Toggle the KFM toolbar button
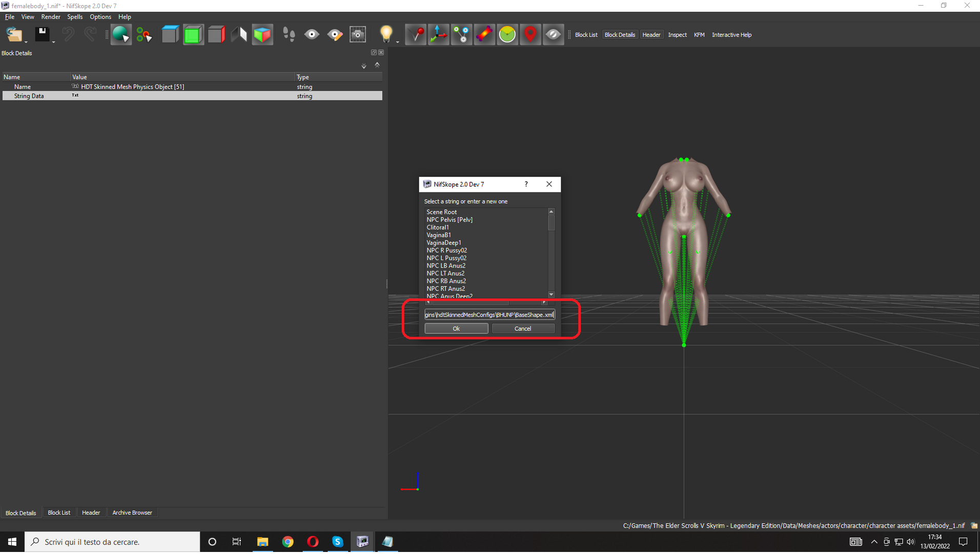The image size is (980, 554). [699, 35]
